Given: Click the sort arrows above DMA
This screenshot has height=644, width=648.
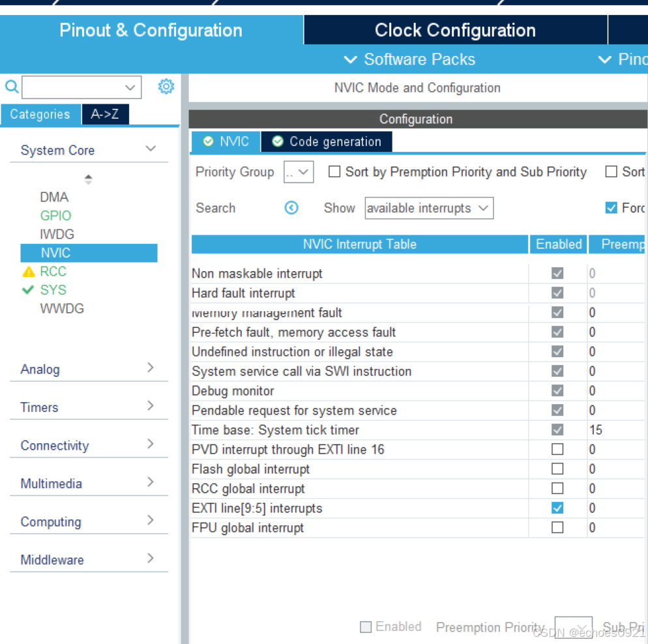Looking at the screenshot, I should [88, 179].
